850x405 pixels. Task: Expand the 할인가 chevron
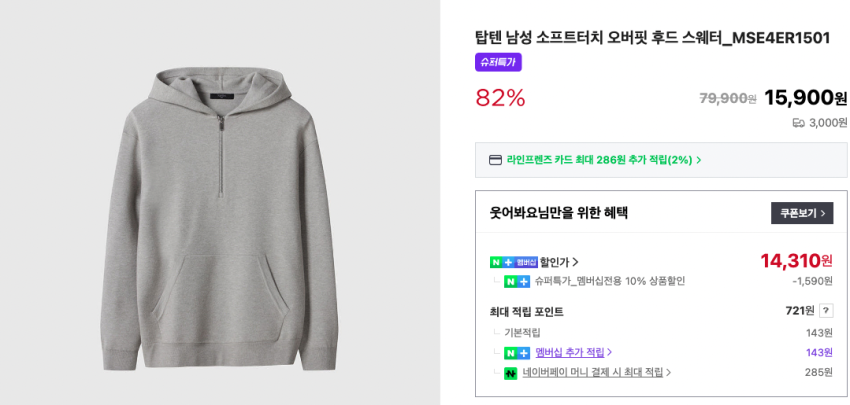pos(576,262)
